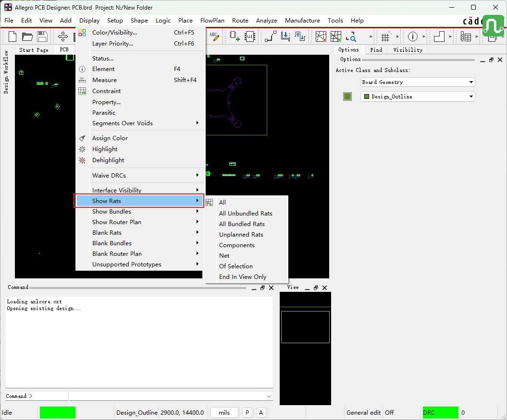Click the grid toggle hash icon

pos(385,37)
